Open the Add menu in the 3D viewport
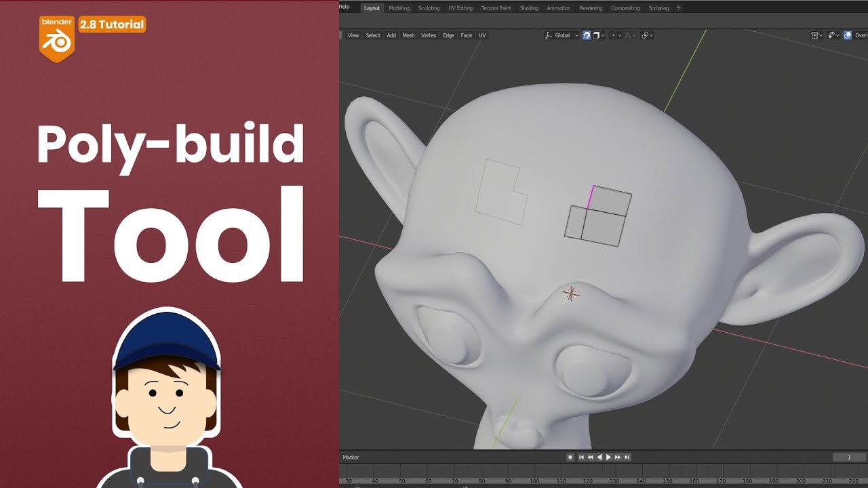 (x=391, y=35)
